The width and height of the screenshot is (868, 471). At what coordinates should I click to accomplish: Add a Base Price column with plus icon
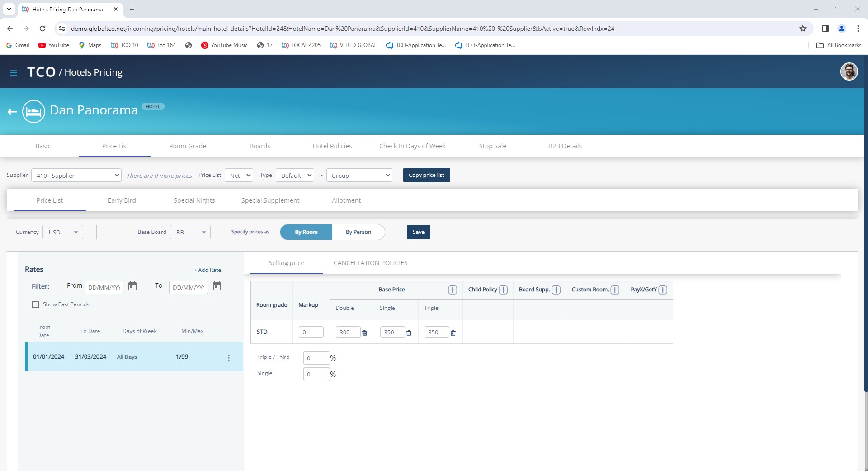point(453,290)
